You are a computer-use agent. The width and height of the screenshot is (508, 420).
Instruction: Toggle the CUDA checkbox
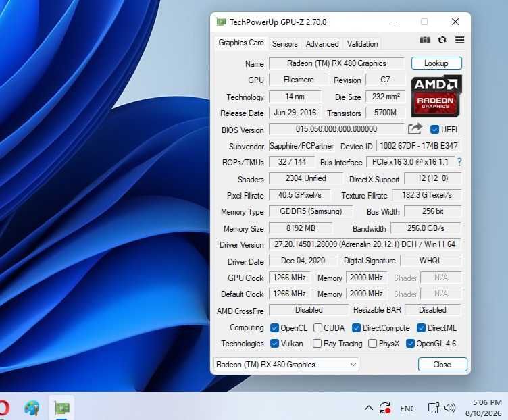[317, 328]
